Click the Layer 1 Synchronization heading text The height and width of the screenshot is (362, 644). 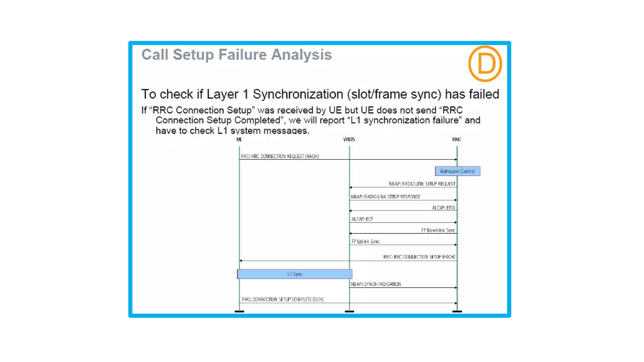coord(320,94)
